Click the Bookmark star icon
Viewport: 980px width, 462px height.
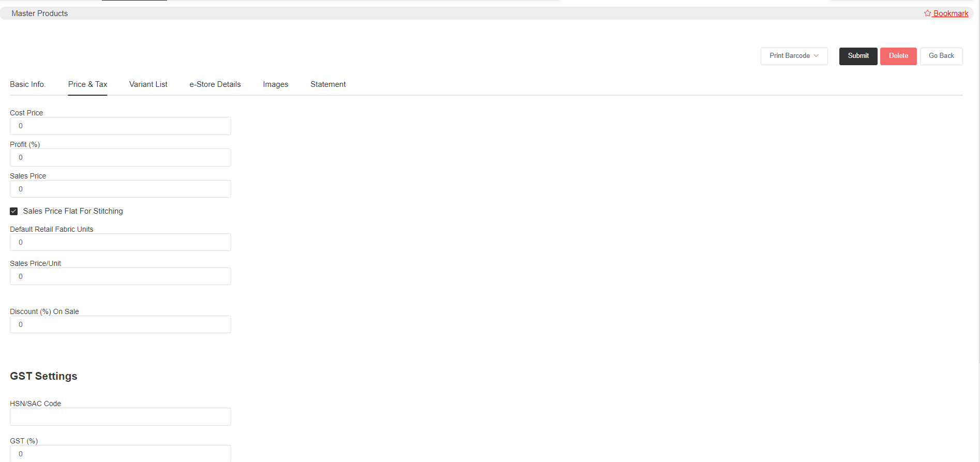click(x=927, y=13)
